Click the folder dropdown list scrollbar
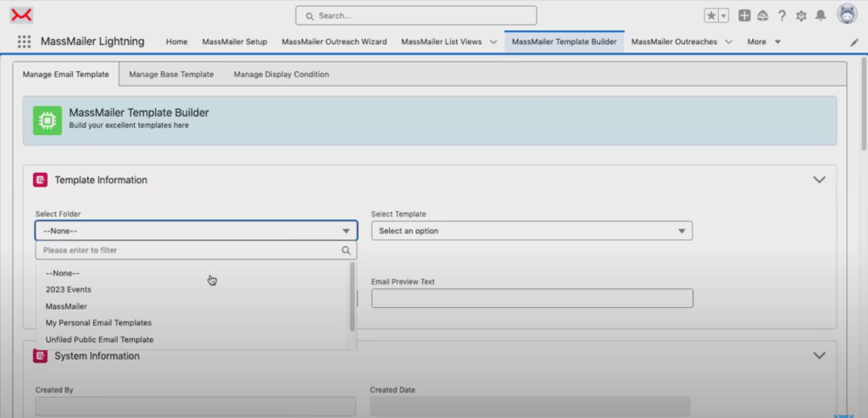This screenshot has height=418, width=868. click(x=352, y=298)
